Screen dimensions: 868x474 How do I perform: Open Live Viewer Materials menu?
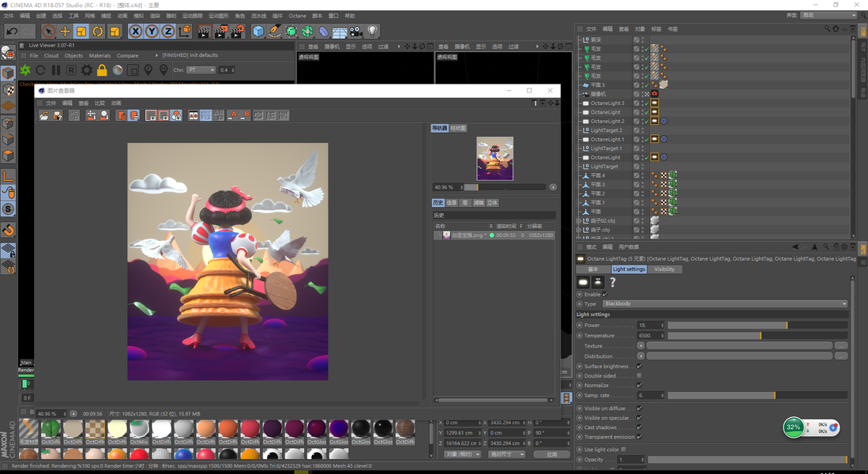click(100, 55)
